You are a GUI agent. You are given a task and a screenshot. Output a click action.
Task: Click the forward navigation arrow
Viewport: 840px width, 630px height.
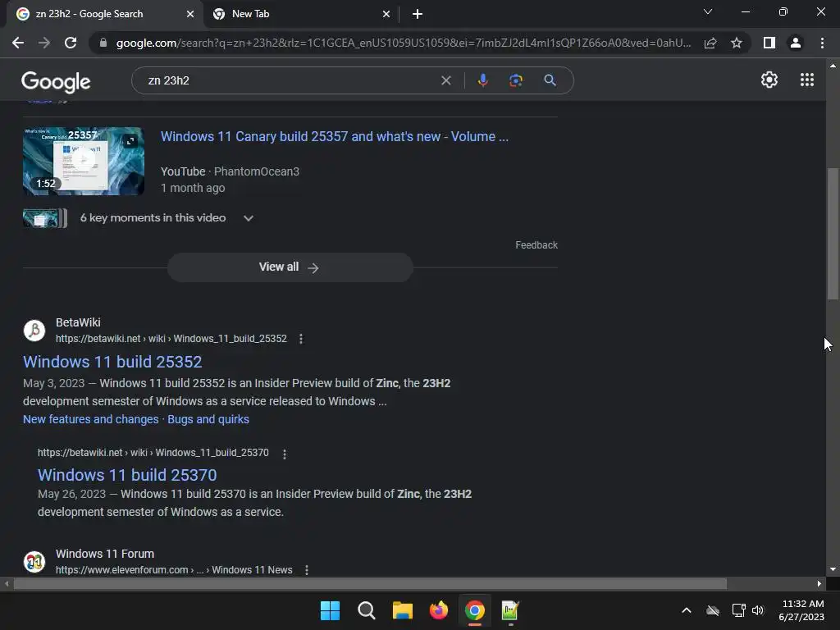44,43
